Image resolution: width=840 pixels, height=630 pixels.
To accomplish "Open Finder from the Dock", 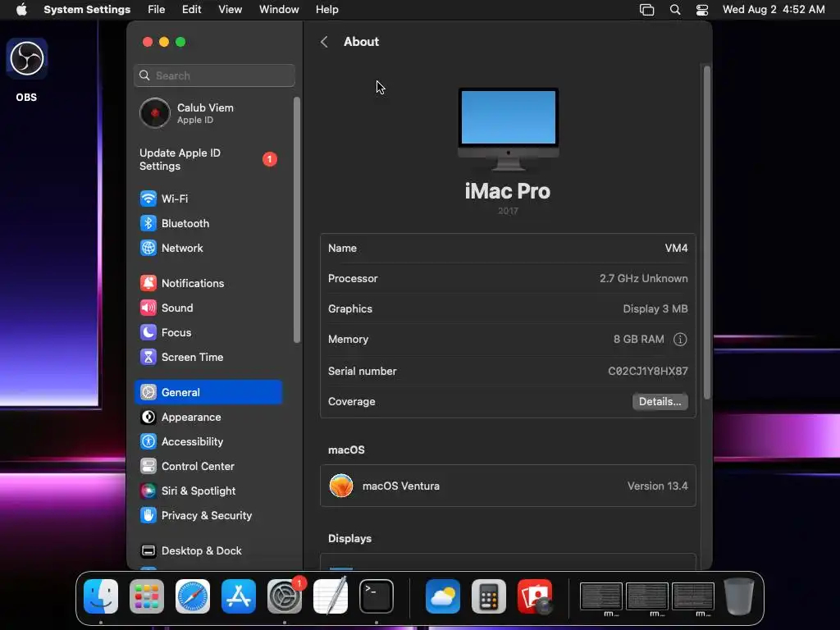I will pos(101,596).
